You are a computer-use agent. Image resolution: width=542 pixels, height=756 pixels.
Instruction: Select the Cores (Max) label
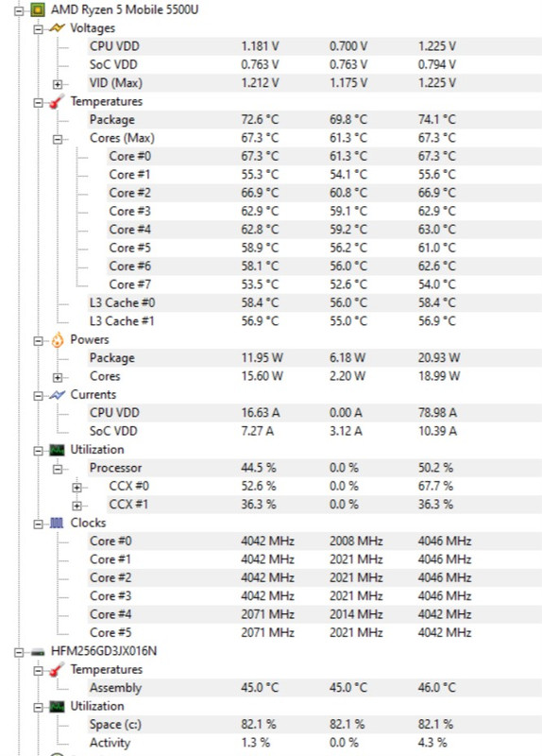tap(122, 138)
